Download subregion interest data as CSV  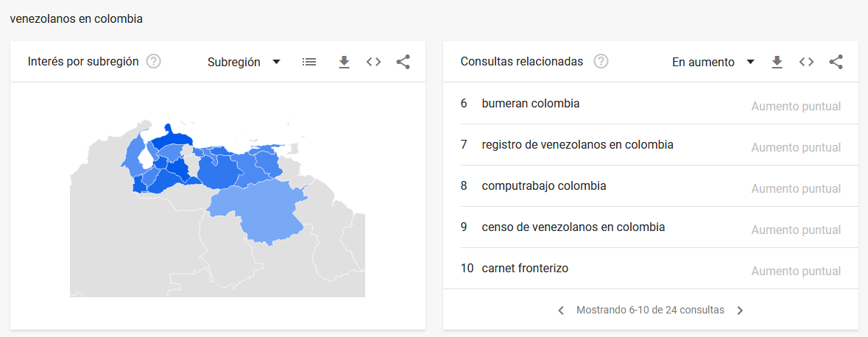coord(345,62)
